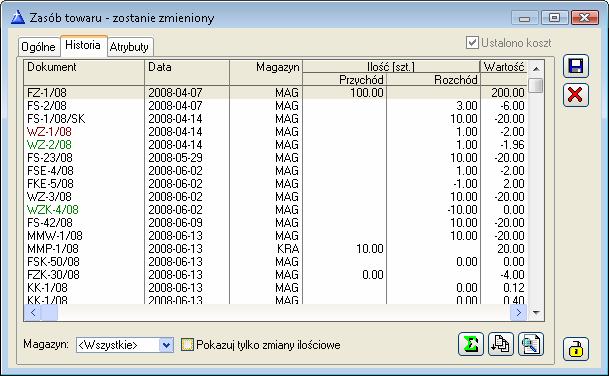Click horizontal scrollbar right arrow
The width and height of the screenshot is (609, 376).
point(519,313)
